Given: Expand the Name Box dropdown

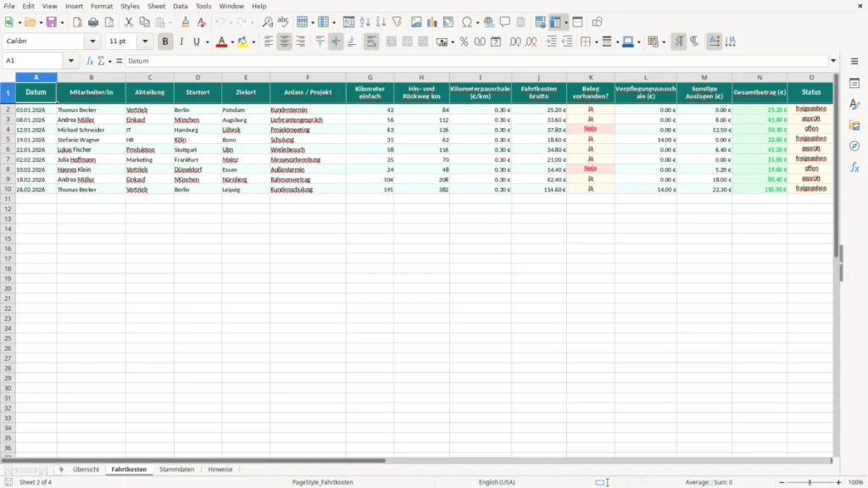Looking at the screenshot, I should [x=71, y=61].
